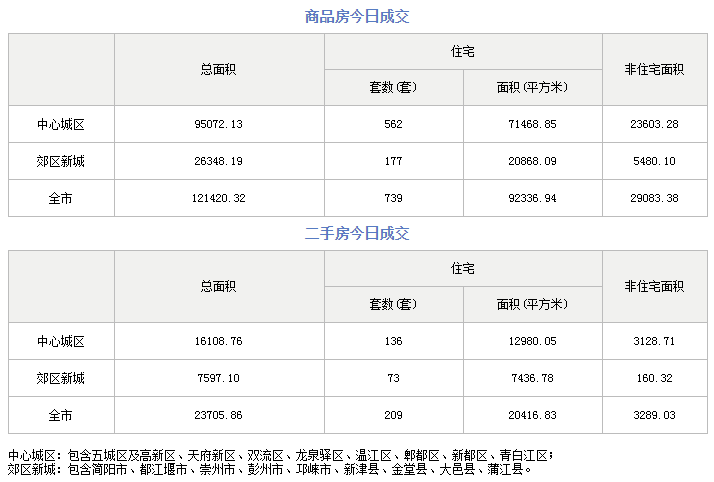Viewport: 714px width, 482px height.
Task: Click 总面积 header in 商品房 table
Action: [219, 70]
